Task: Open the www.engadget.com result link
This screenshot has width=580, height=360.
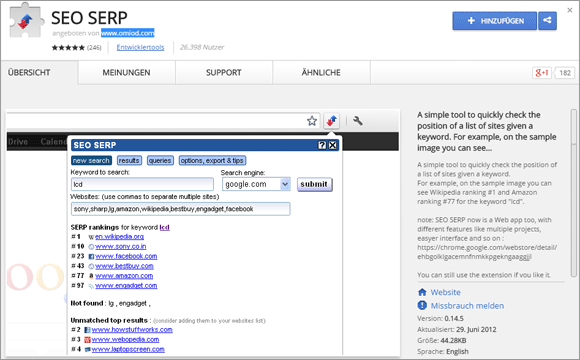Action: (x=126, y=286)
